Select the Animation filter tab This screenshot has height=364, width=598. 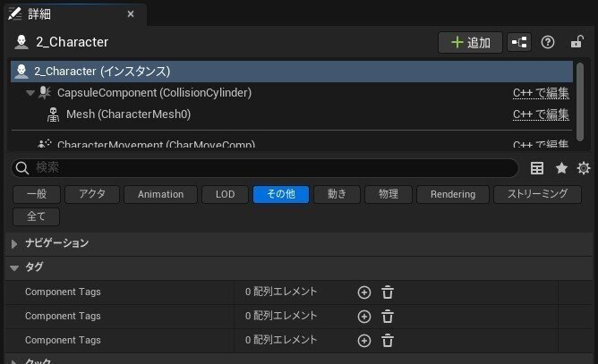(160, 194)
